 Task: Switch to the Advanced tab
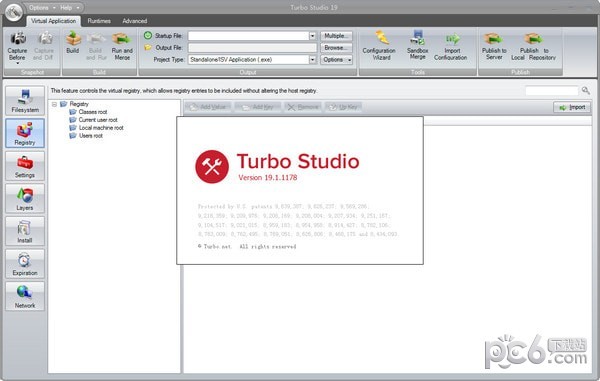[135, 21]
